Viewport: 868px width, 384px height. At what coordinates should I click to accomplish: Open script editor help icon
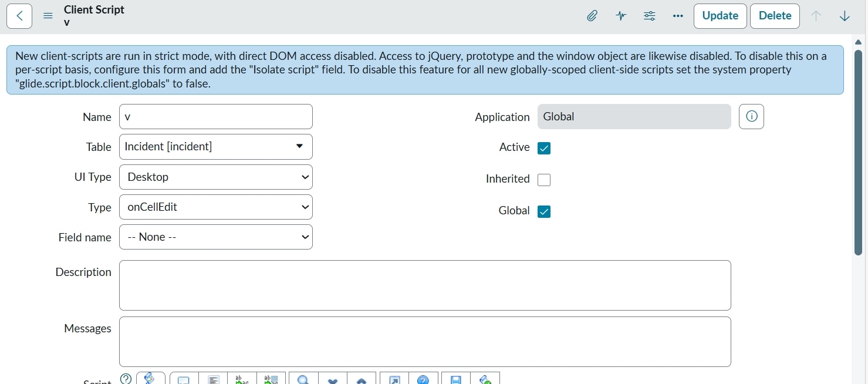[x=423, y=378]
